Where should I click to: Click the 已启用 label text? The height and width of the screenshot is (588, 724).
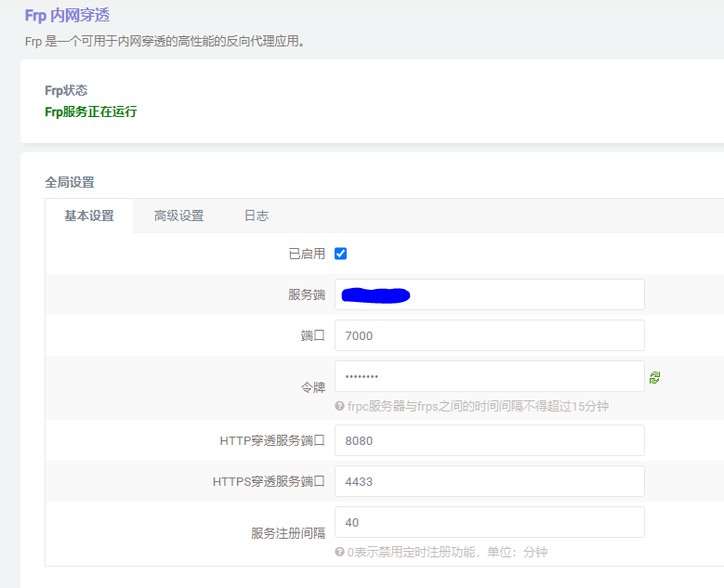pyautogui.click(x=307, y=254)
